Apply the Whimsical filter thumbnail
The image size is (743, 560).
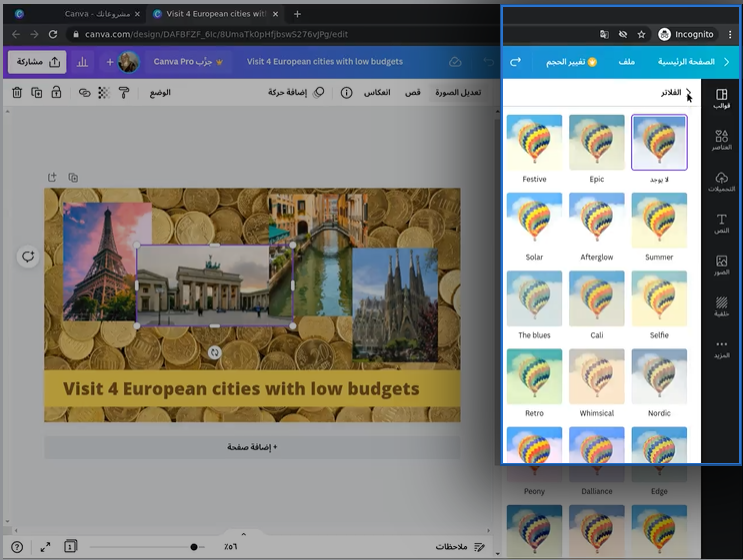(x=597, y=377)
